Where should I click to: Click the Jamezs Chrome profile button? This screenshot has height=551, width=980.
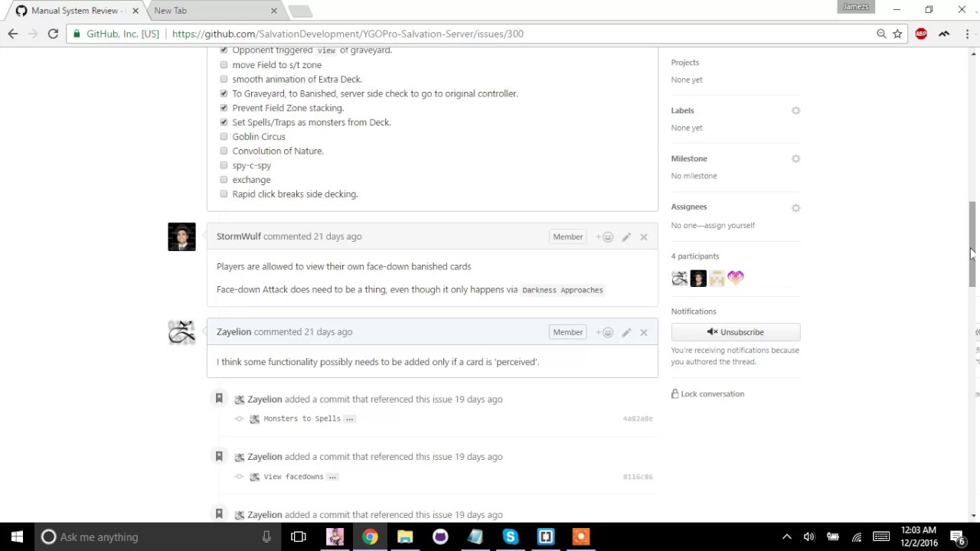[x=856, y=7]
